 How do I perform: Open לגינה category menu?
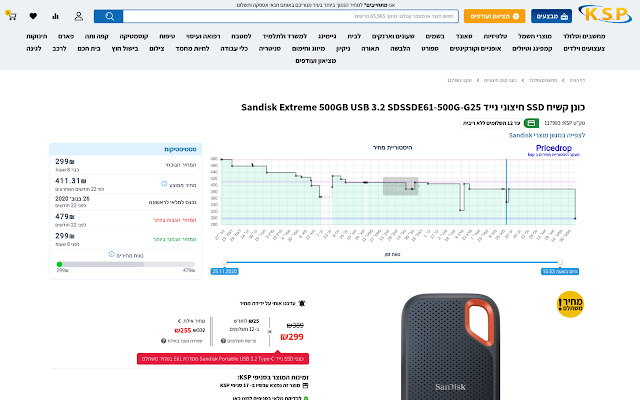pos(34,49)
